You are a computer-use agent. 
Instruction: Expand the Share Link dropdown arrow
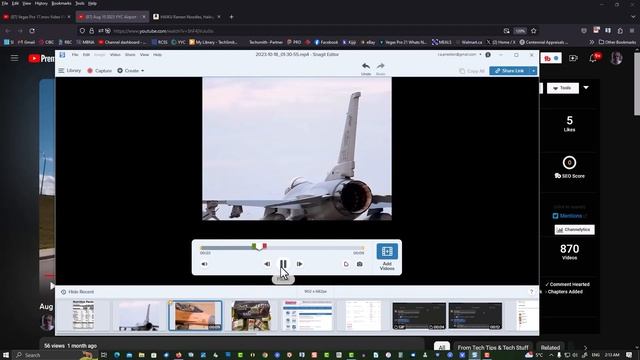[x=533, y=71]
